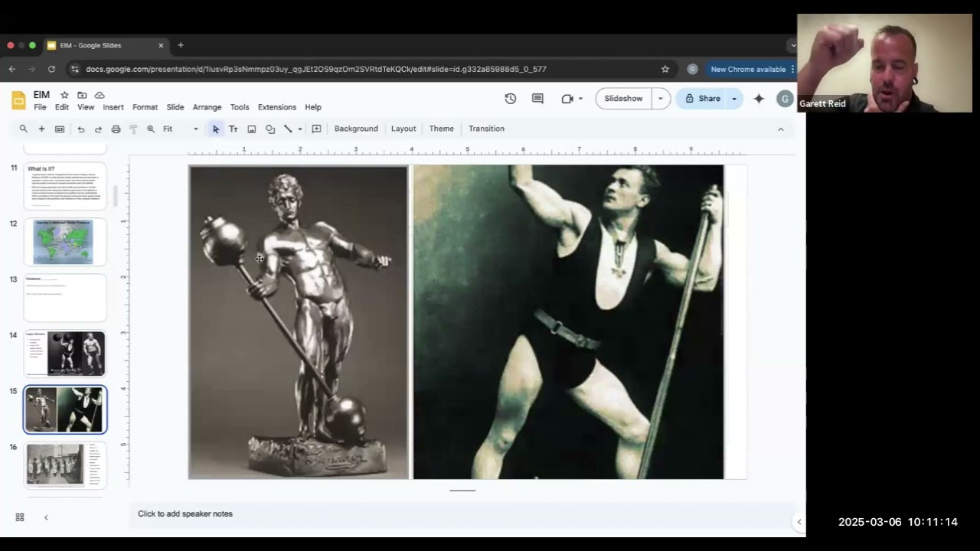Open the Transition panel
Viewport: 980px width, 551px height.
(486, 129)
